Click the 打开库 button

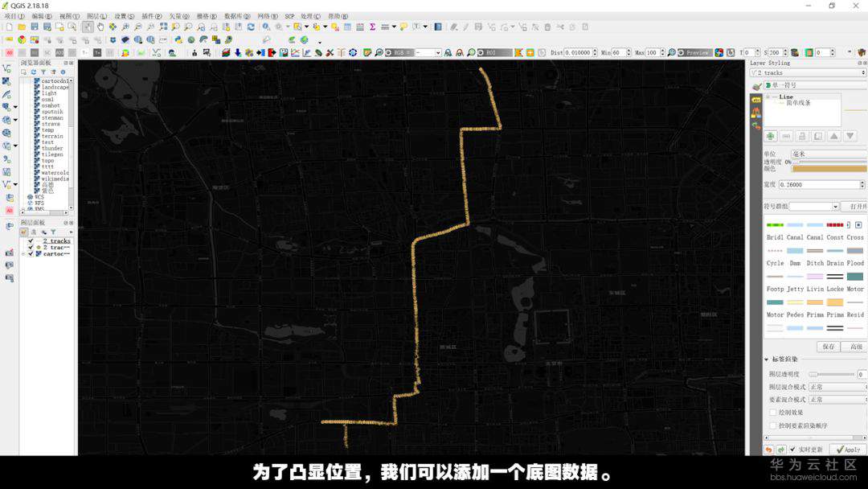855,207
